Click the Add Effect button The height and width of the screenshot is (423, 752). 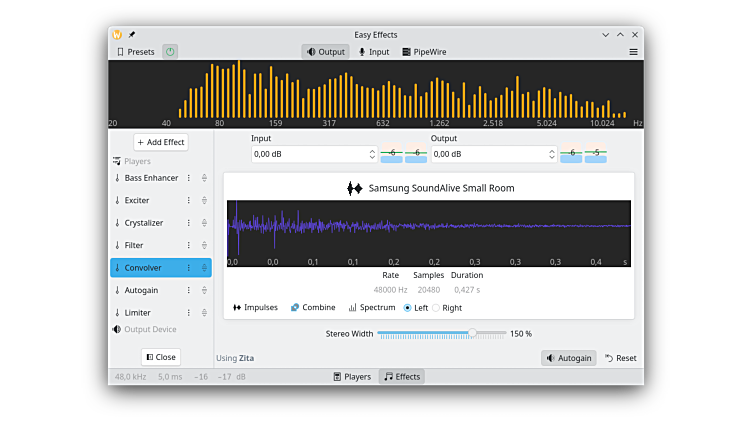point(160,142)
